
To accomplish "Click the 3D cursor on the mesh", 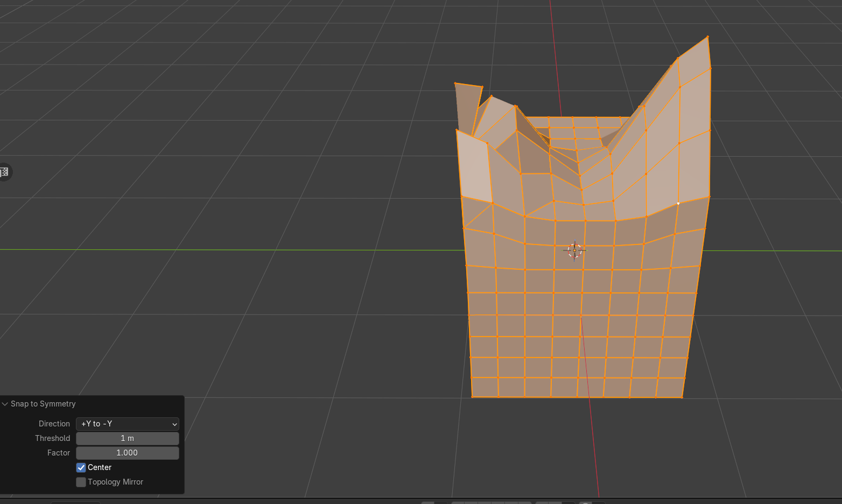I will coord(574,250).
